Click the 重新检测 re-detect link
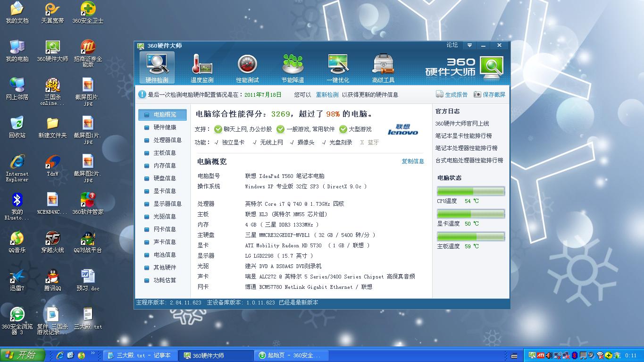The width and height of the screenshot is (644, 362). pyautogui.click(x=327, y=94)
